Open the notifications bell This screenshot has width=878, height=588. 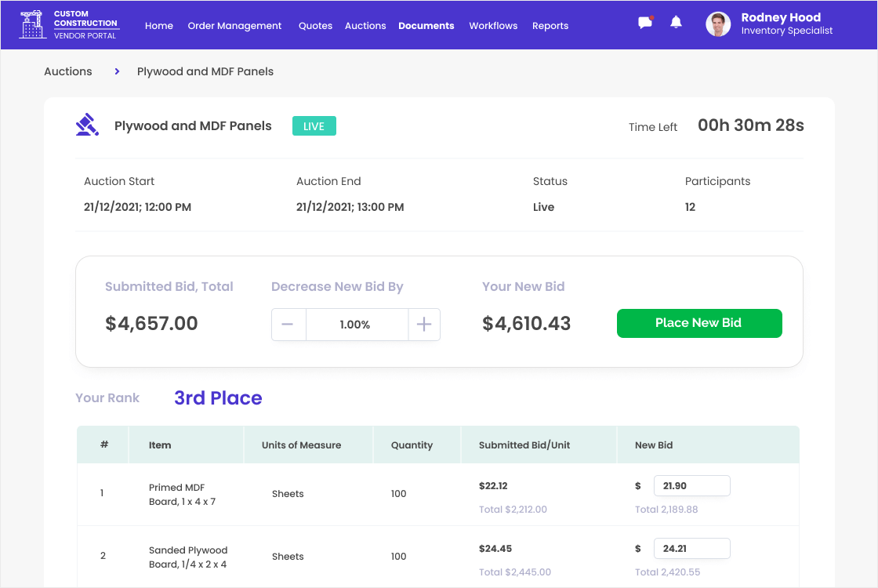click(676, 23)
